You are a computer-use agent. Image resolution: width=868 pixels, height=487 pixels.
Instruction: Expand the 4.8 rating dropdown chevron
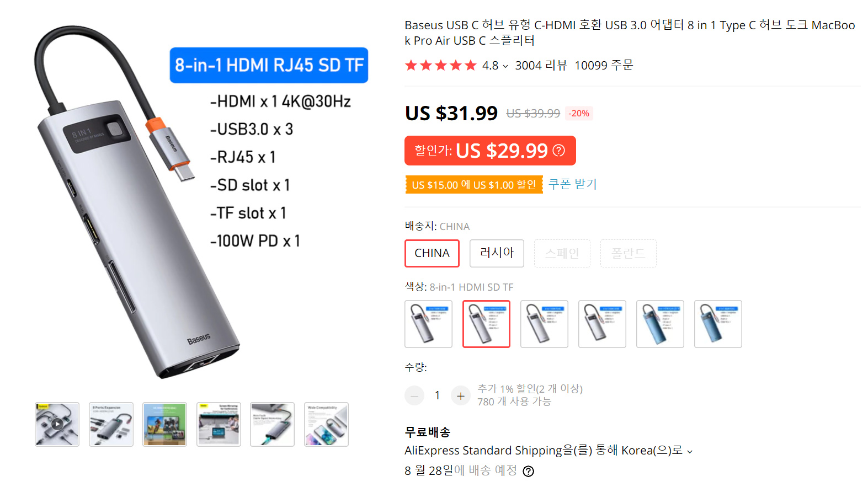coord(505,66)
